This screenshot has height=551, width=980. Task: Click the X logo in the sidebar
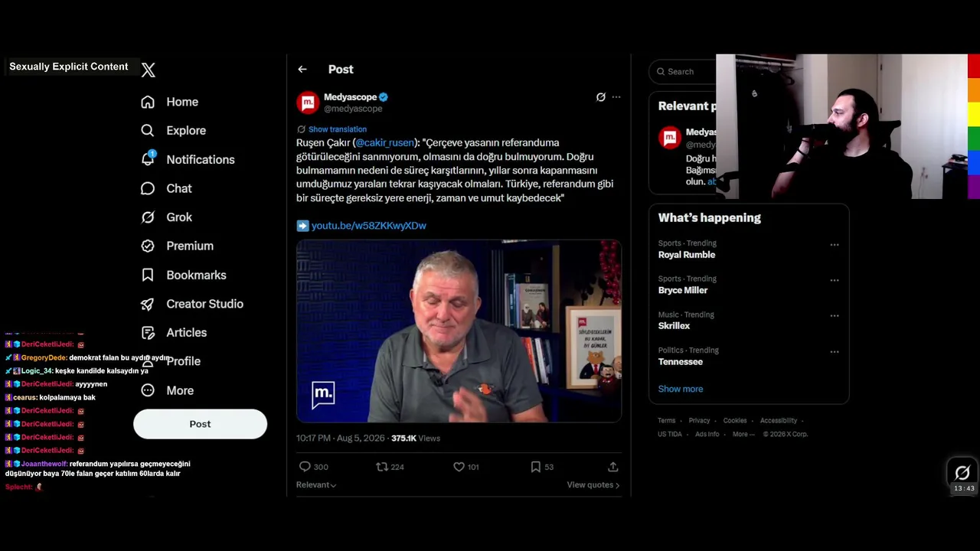pyautogui.click(x=149, y=70)
